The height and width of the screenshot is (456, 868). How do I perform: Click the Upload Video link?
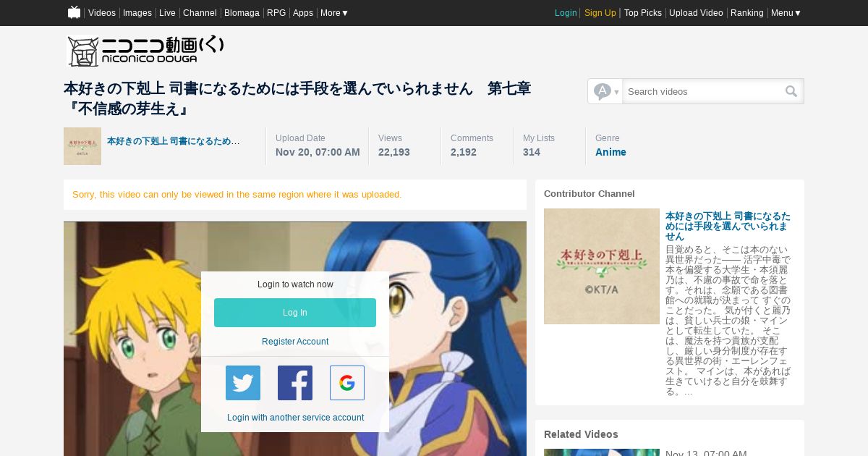coord(696,13)
